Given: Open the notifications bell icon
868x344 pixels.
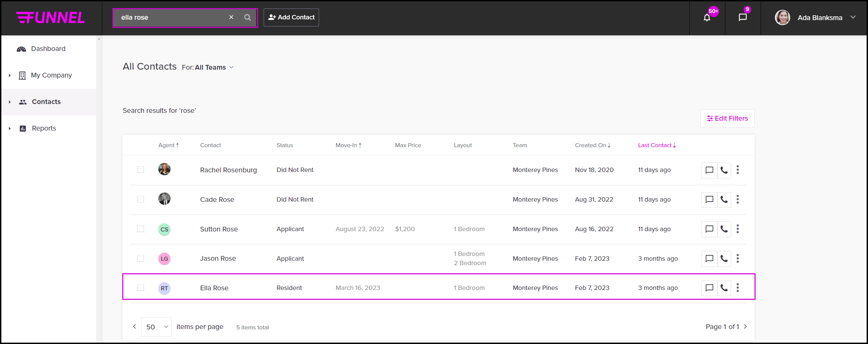Looking at the screenshot, I should pyautogui.click(x=707, y=18).
